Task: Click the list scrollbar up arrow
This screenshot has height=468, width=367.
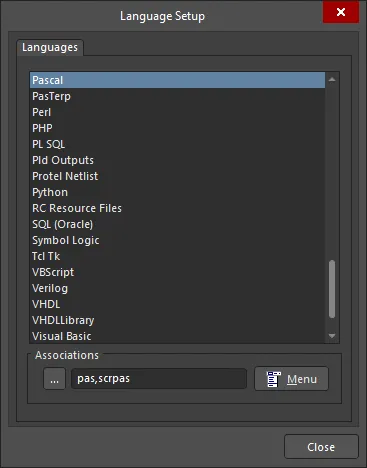Action: tap(332, 80)
